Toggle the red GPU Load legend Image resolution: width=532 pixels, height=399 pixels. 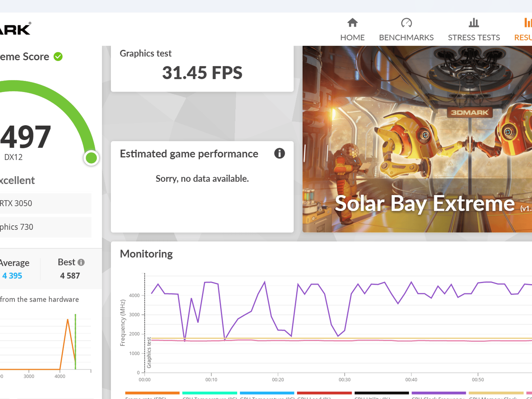coord(324,395)
